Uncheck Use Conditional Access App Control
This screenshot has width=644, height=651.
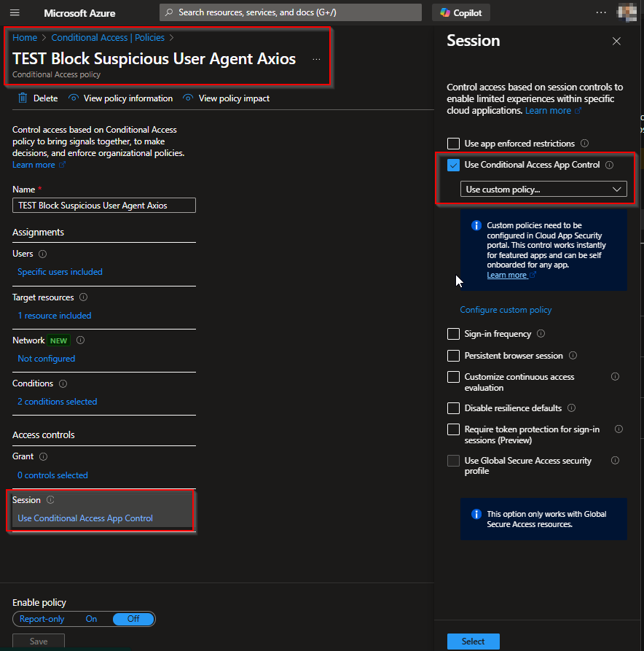coord(453,165)
